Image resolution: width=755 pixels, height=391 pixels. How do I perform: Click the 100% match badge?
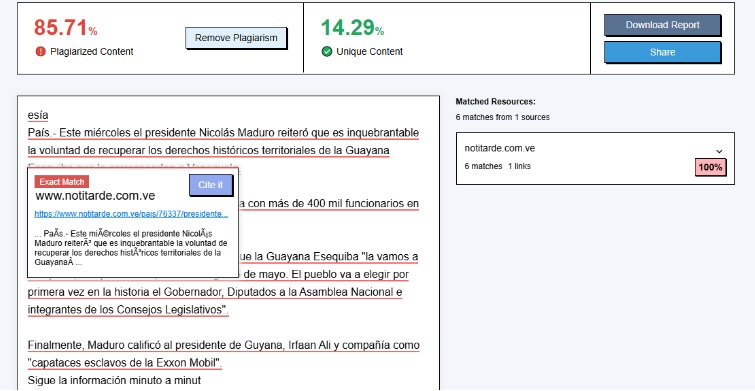click(x=710, y=168)
